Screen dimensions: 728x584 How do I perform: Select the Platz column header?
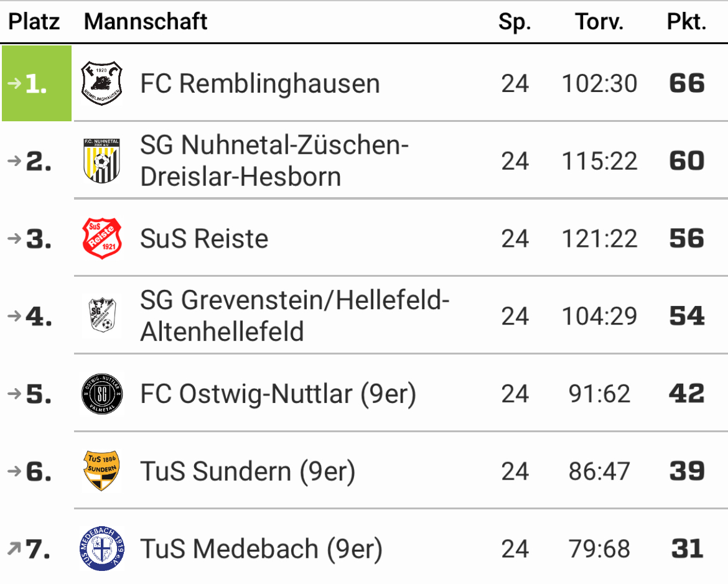[34, 21]
